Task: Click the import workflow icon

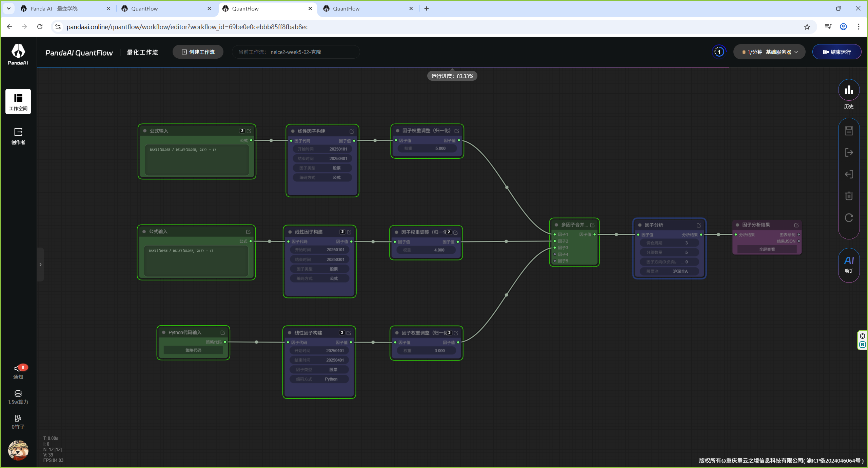Action: tap(849, 174)
